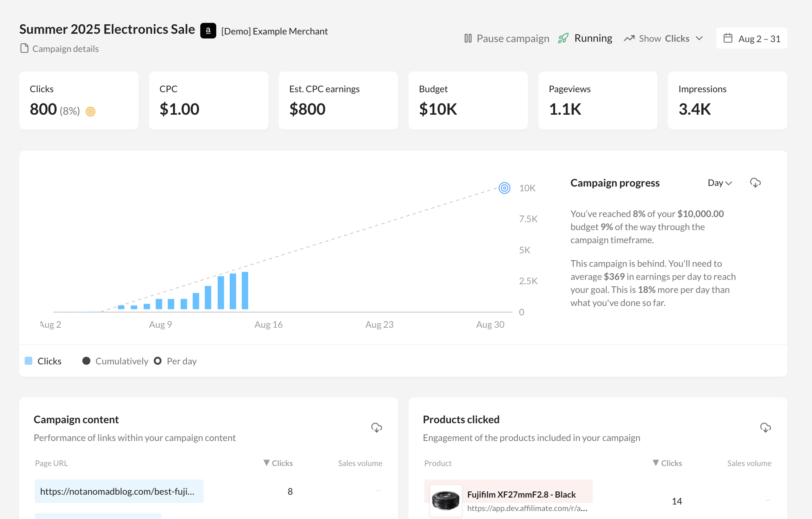Click the 10K axis label

[x=527, y=188]
